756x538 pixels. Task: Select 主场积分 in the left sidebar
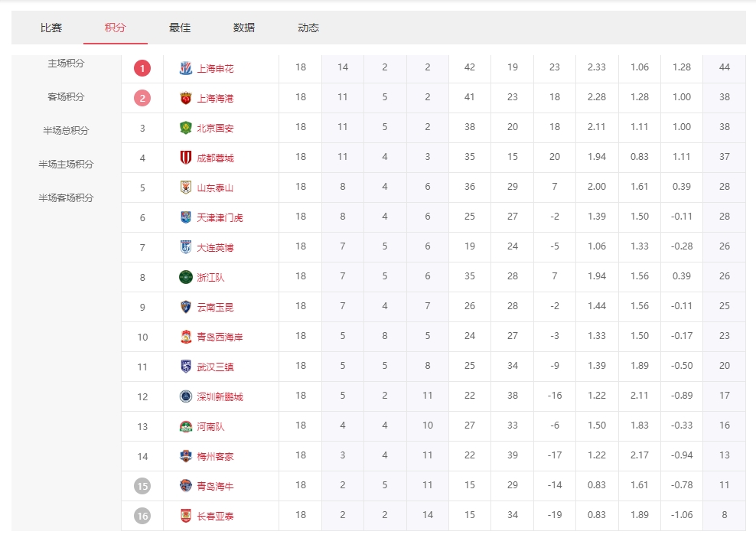(x=66, y=64)
